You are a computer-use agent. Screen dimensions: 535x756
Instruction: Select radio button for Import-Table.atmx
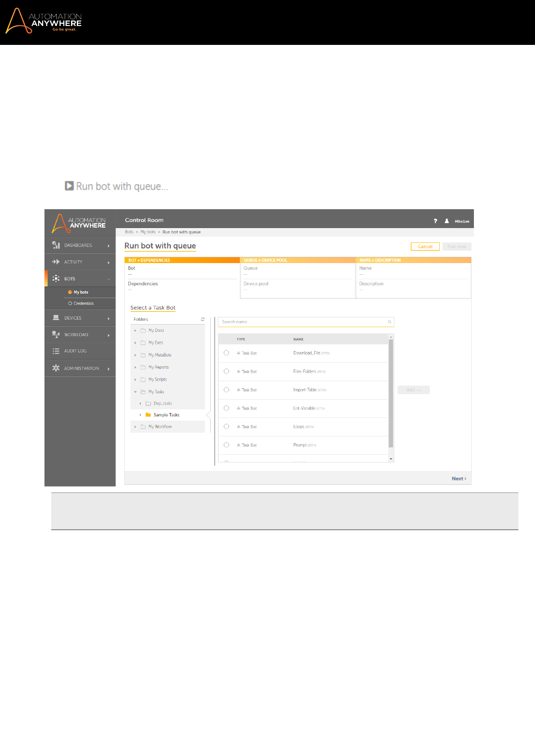click(226, 390)
